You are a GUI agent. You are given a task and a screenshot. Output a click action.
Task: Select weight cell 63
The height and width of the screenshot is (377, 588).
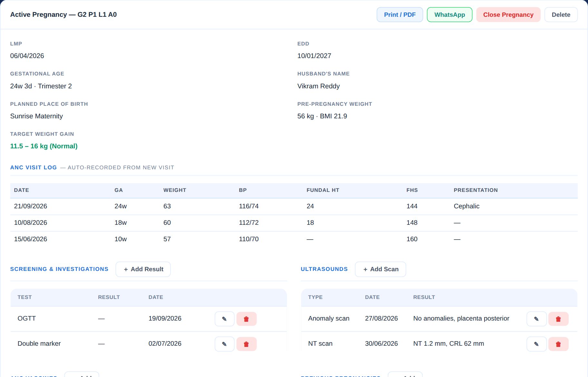coord(167,206)
